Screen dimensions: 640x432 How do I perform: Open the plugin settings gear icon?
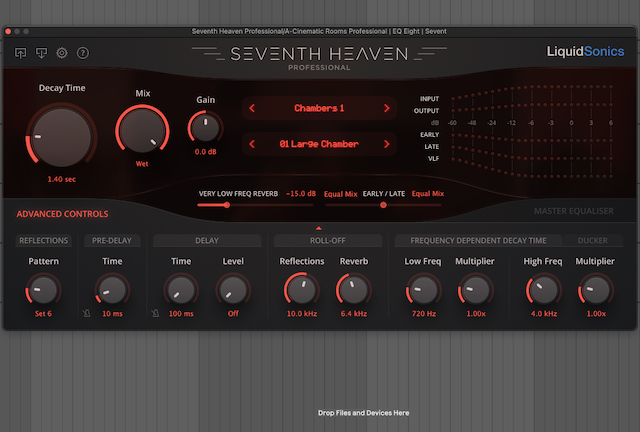pos(62,53)
